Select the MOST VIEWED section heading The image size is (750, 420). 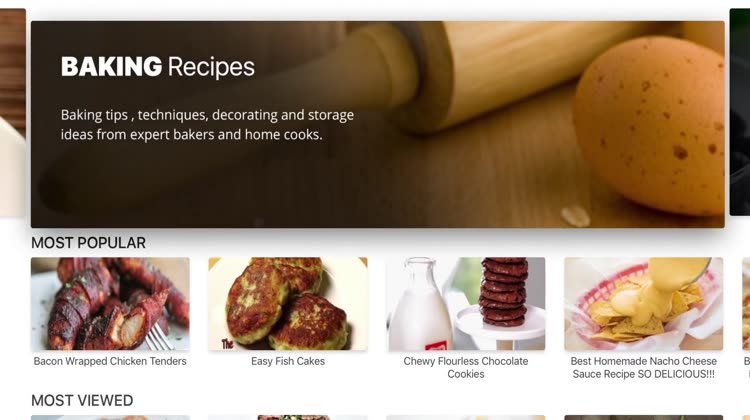82,400
